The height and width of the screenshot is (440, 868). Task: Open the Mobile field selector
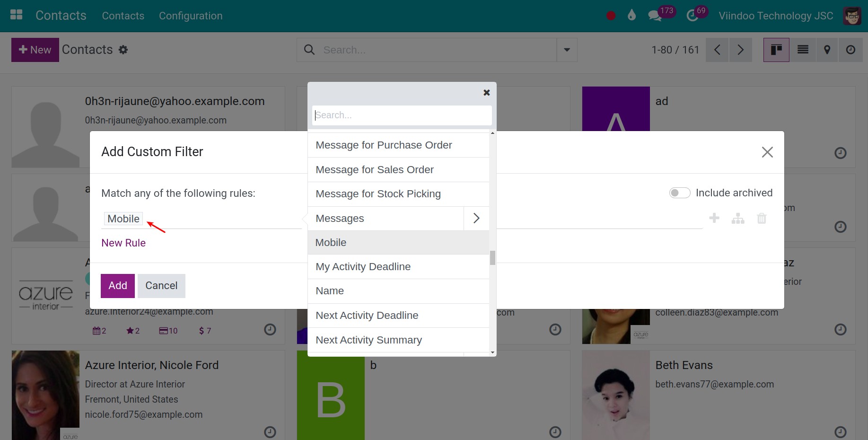click(123, 219)
